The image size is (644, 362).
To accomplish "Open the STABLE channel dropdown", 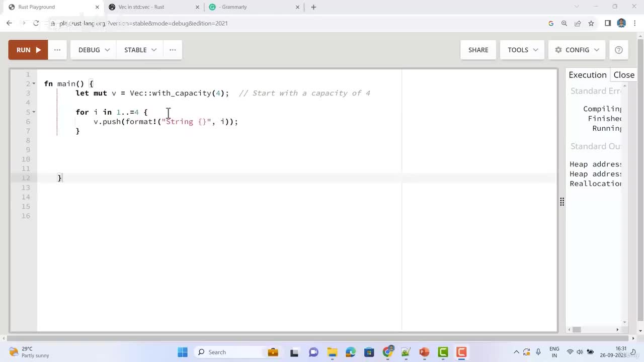I will point(140,50).
